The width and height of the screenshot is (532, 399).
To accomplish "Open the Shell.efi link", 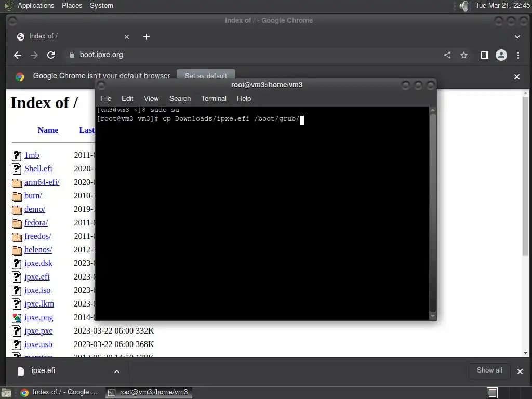I will click(x=38, y=169).
